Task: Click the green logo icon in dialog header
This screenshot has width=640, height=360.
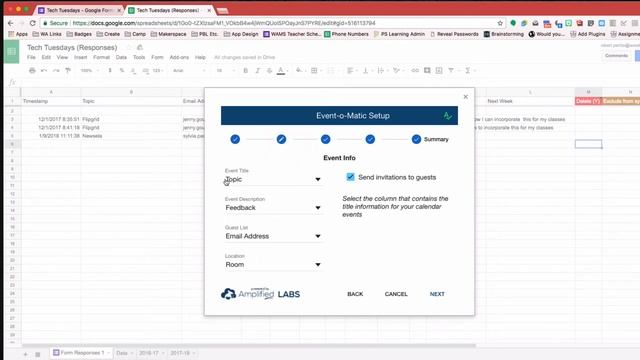Action: click(447, 116)
